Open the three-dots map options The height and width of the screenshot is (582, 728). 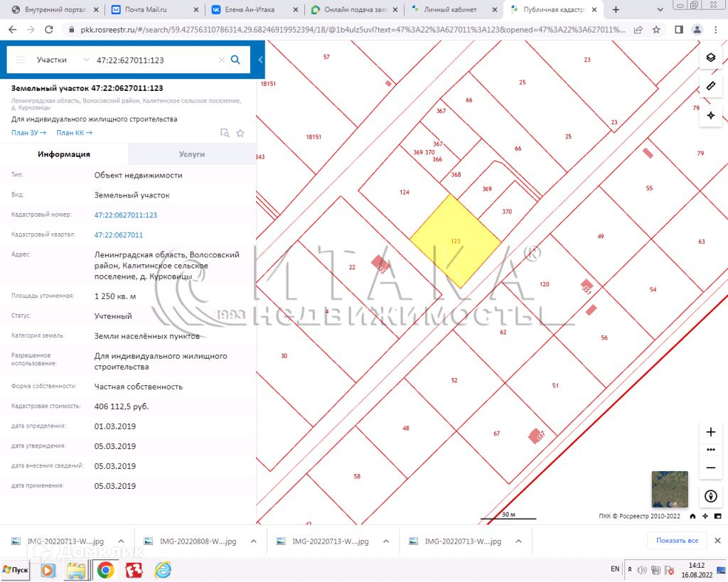[x=710, y=450]
